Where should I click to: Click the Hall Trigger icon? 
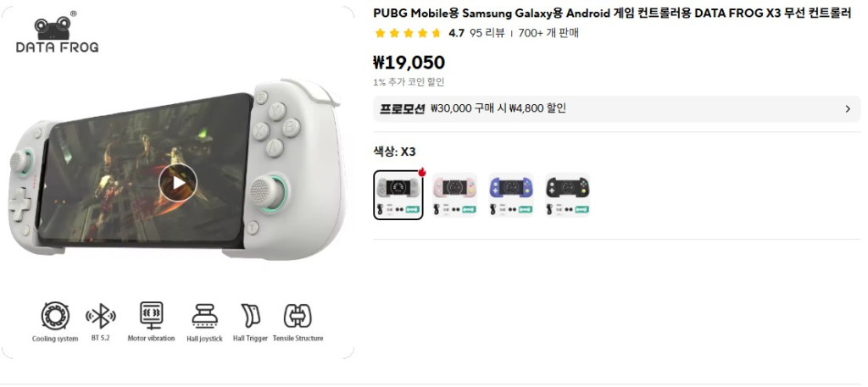(x=250, y=316)
